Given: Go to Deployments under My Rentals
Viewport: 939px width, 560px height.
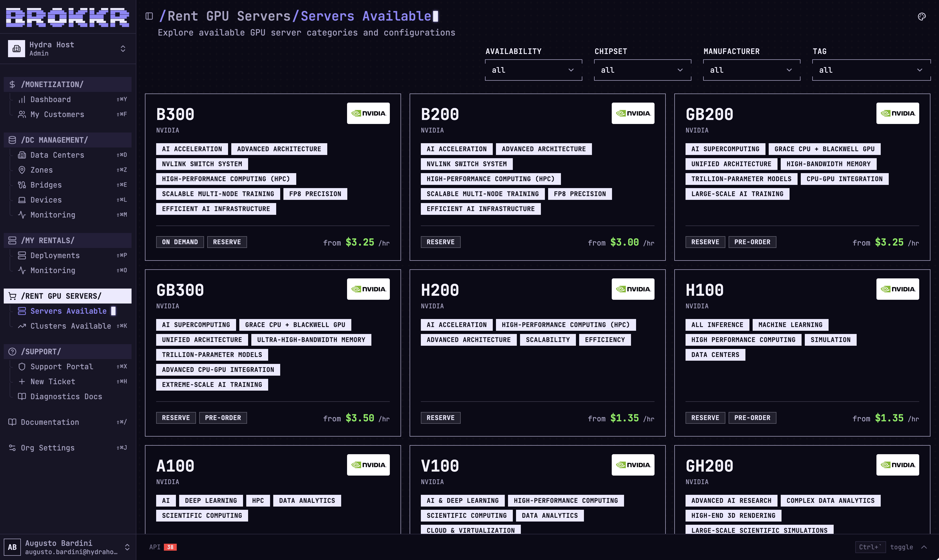Looking at the screenshot, I should (x=55, y=255).
